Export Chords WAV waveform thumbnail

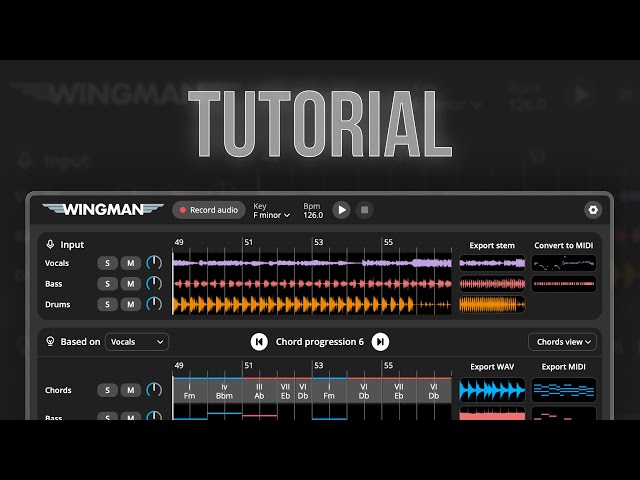(x=492, y=390)
